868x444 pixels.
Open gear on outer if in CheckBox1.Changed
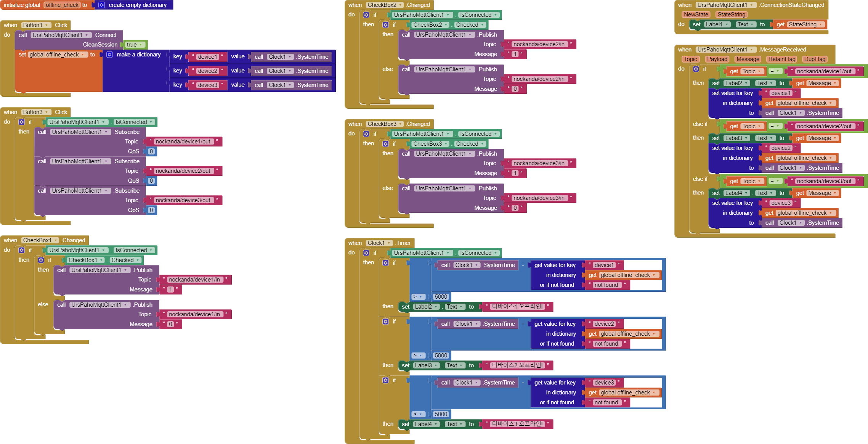[22, 250]
